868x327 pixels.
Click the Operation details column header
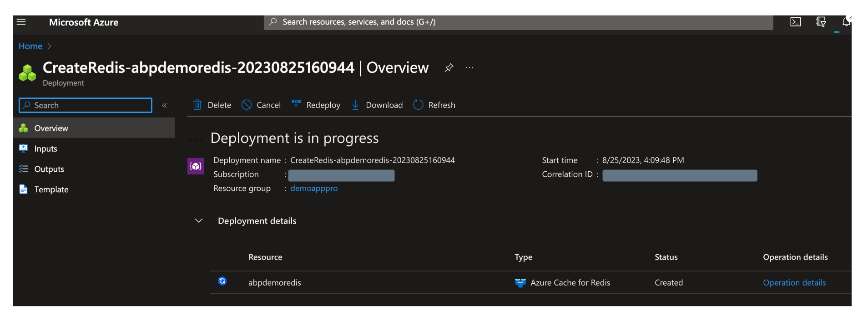[795, 257]
